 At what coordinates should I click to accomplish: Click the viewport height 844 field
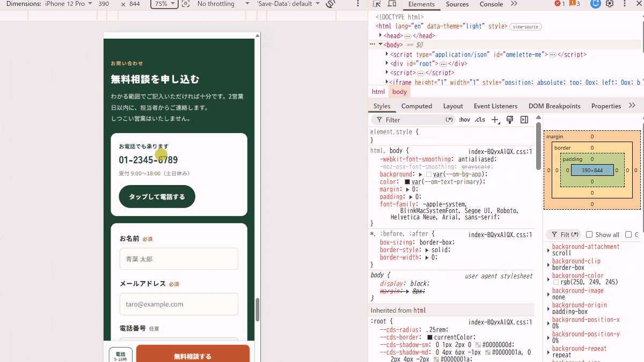point(134,4)
